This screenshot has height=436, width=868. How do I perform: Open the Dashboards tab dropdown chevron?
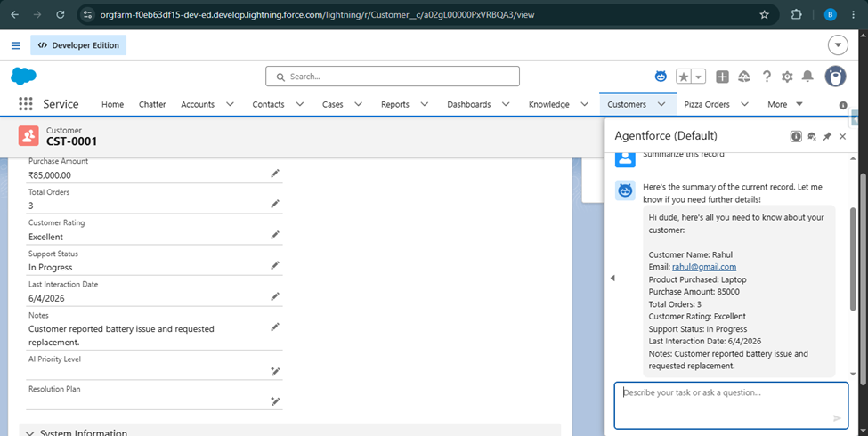click(506, 104)
